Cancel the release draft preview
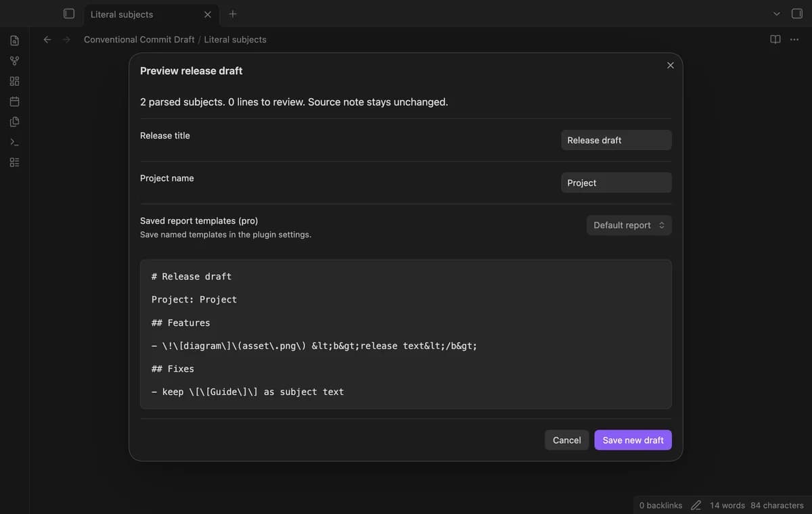This screenshot has height=514, width=812. (x=566, y=440)
